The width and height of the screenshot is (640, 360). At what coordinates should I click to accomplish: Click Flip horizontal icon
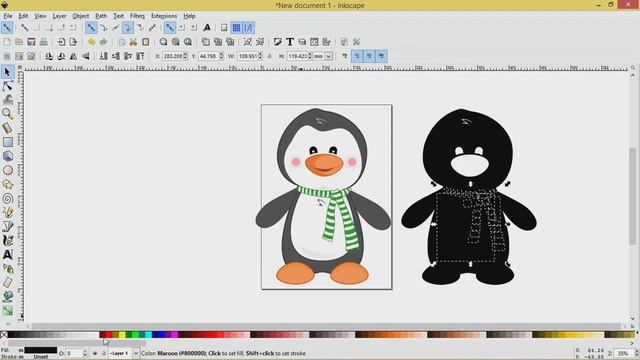(73, 56)
